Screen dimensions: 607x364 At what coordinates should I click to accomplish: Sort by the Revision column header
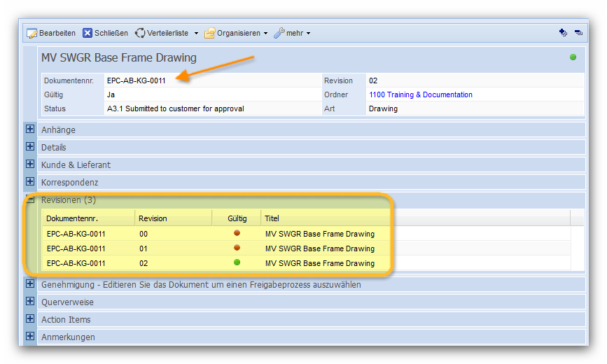pyautogui.click(x=153, y=218)
